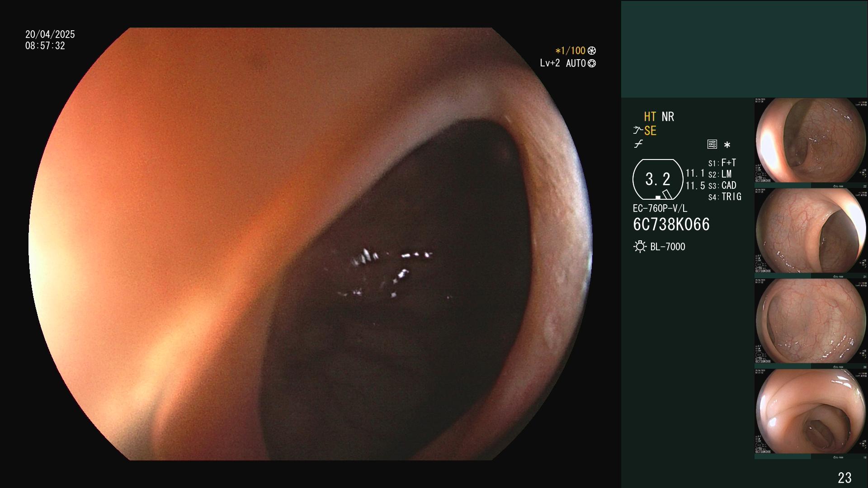Click the BL-7000 light source sun icon
Screen dimensions: 868x488
640,247
